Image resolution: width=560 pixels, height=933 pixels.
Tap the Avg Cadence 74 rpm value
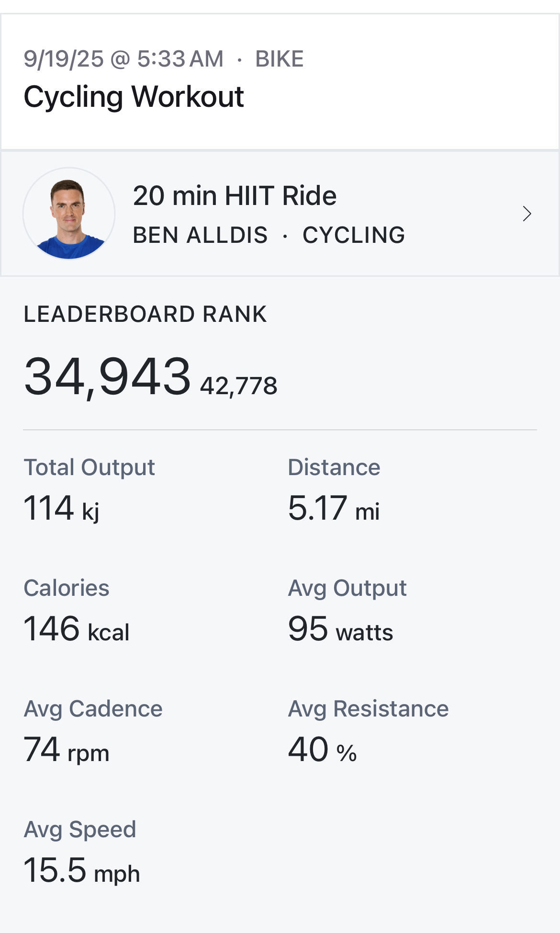point(67,750)
